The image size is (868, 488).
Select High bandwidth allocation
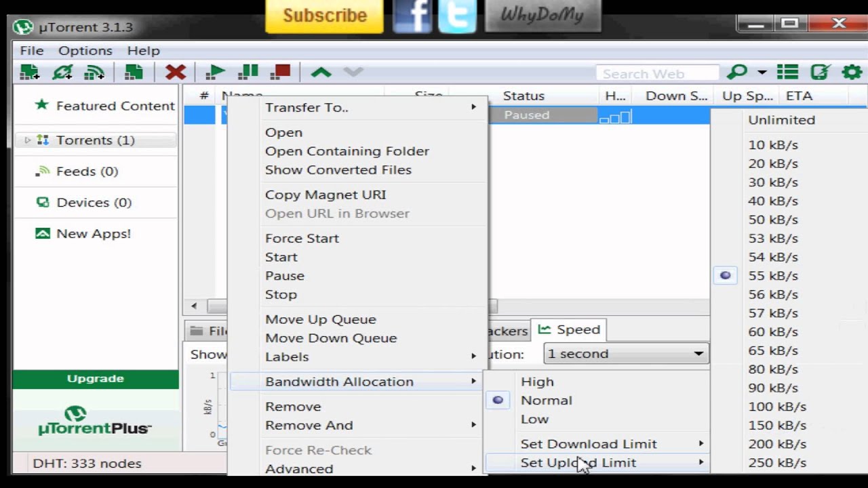coord(537,382)
